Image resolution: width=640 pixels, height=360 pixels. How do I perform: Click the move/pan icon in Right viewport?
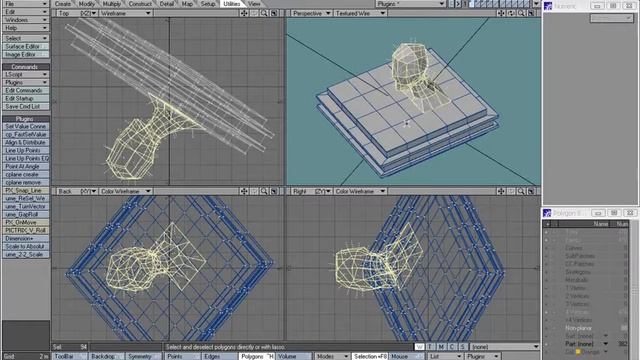pyautogui.click(x=501, y=191)
